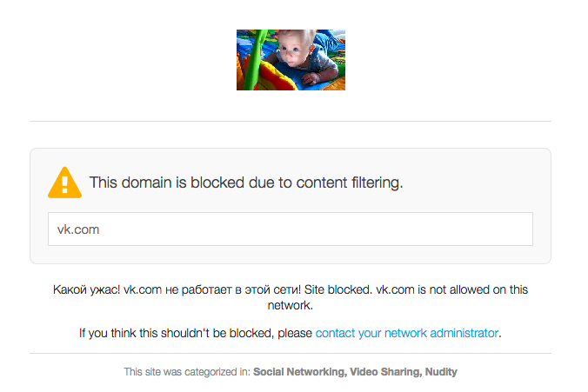The width and height of the screenshot is (588, 392).
Task: Click the word "please" before the link
Action: pyautogui.click(x=295, y=332)
